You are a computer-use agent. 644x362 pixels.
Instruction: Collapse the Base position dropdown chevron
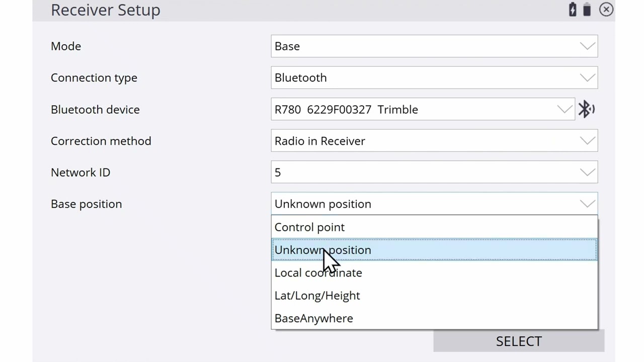click(x=587, y=204)
